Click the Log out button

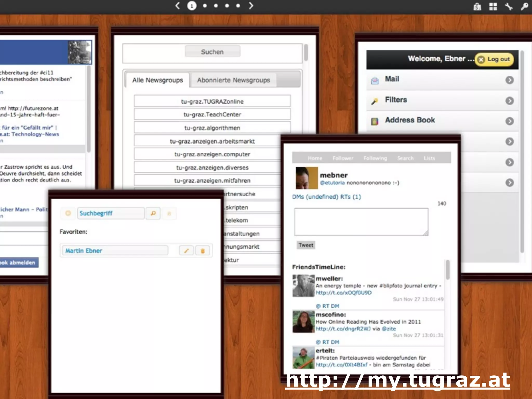pos(494,59)
